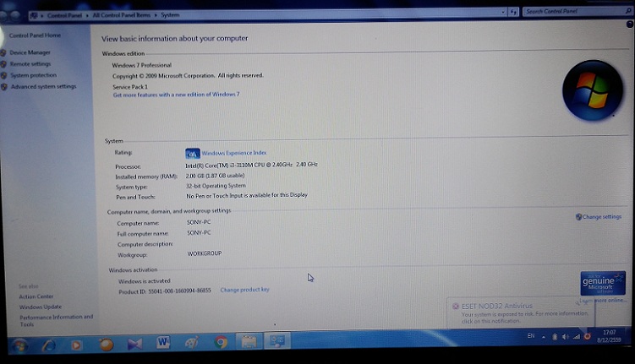Image resolution: width=635 pixels, height=364 pixels.
Task: Click the 'Service Pack 1' text
Action: click(x=130, y=87)
